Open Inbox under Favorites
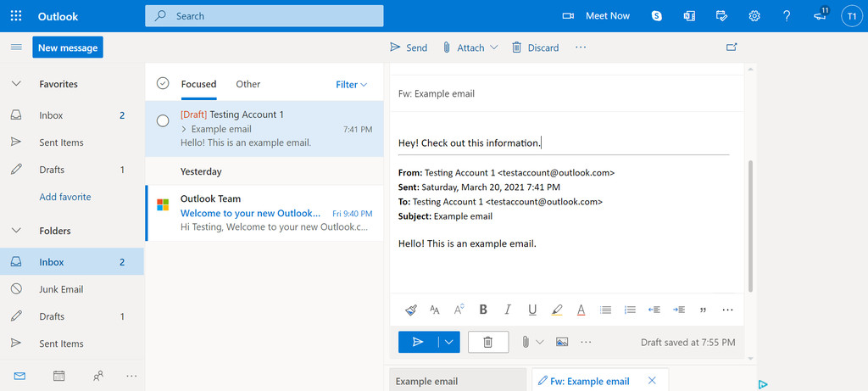 click(x=72, y=115)
